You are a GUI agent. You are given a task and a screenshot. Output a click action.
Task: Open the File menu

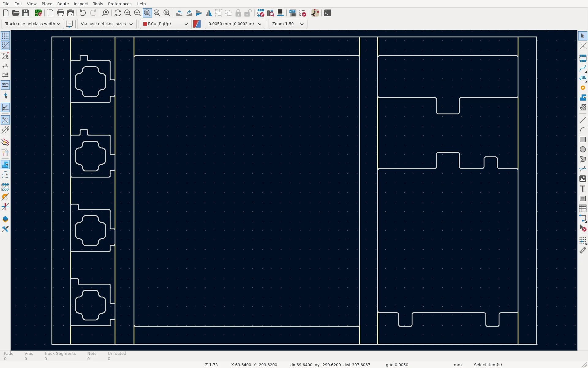[6, 4]
